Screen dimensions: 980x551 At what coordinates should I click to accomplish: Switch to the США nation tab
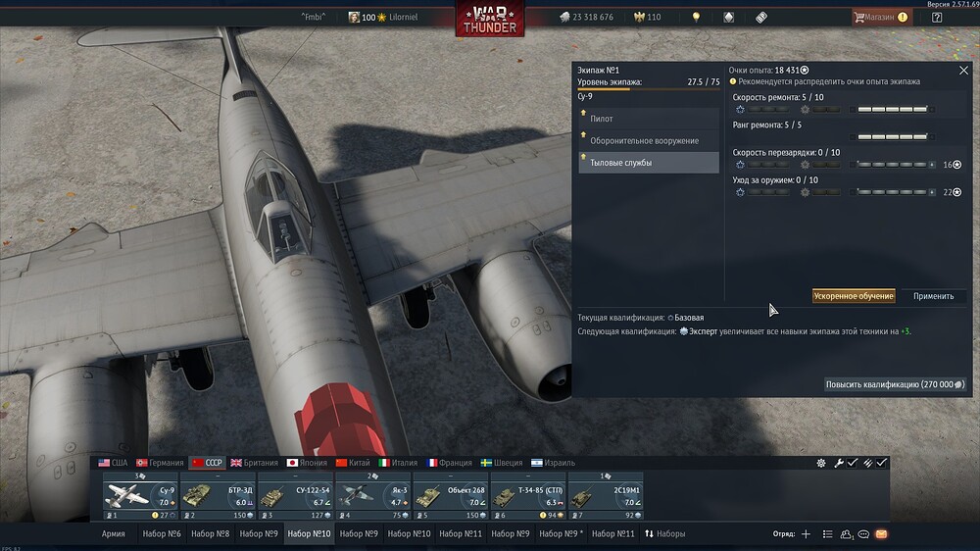tap(113, 463)
